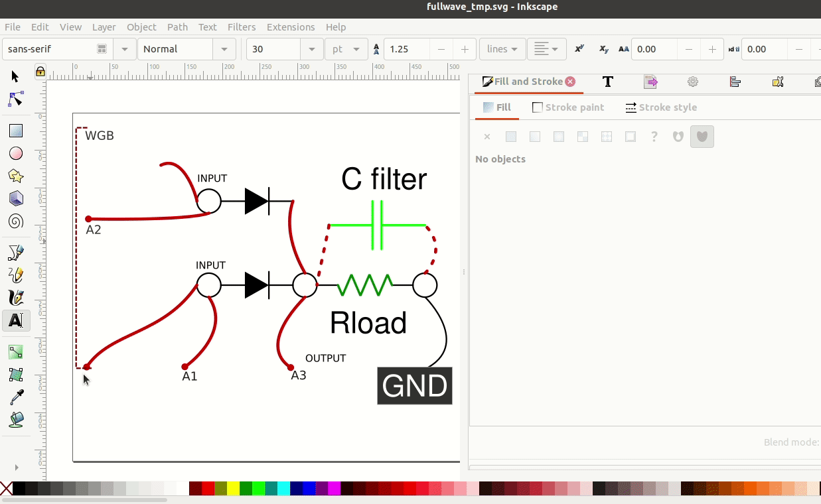This screenshot has height=504, width=821.
Task: Select the Paint bucket tool
Action: (16, 420)
